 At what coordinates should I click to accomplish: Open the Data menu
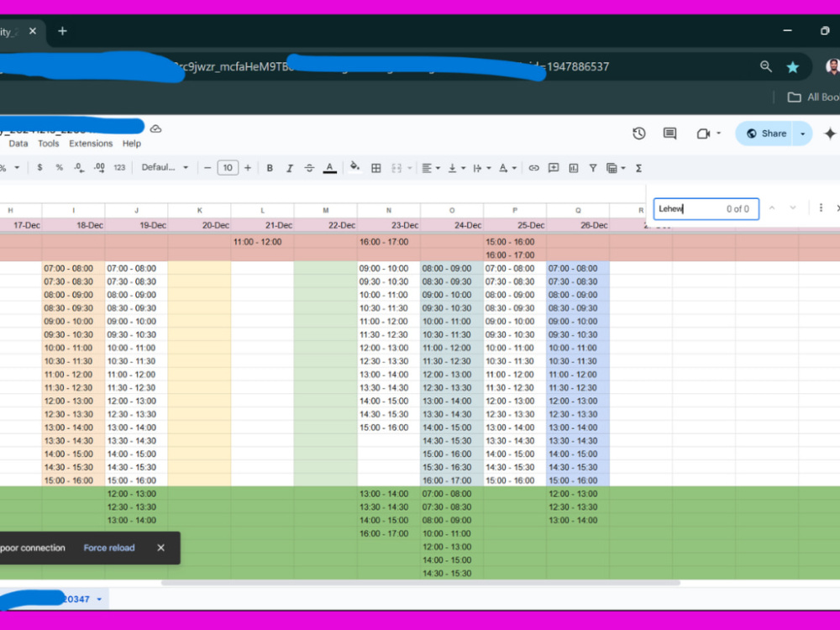pyautogui.click(x=18, y=143)
